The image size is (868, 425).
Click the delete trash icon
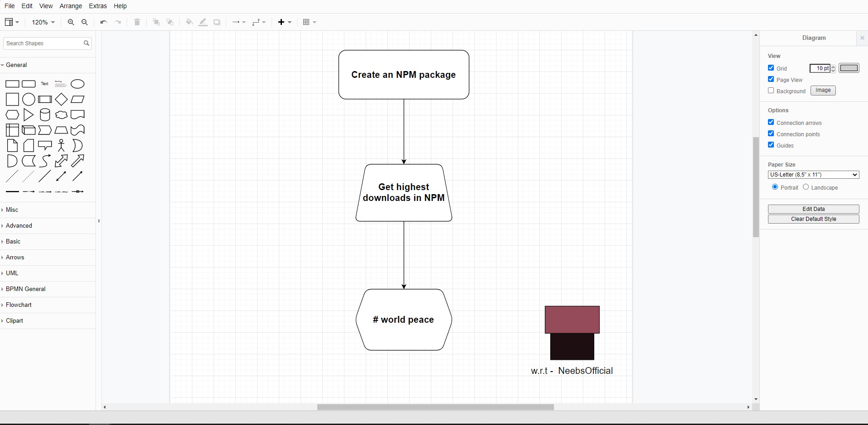[x=137, y=22]
